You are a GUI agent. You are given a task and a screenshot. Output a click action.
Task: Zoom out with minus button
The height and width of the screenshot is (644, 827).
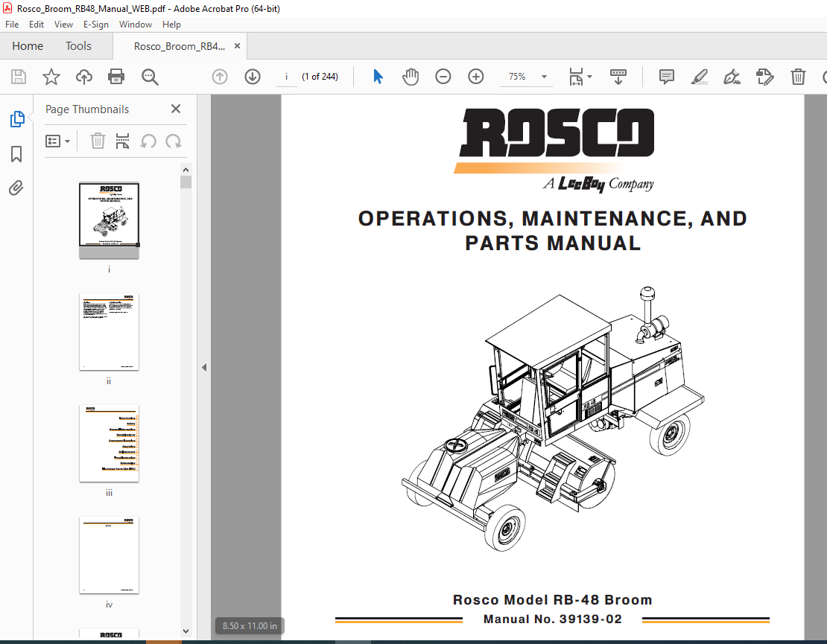(443, 77)
